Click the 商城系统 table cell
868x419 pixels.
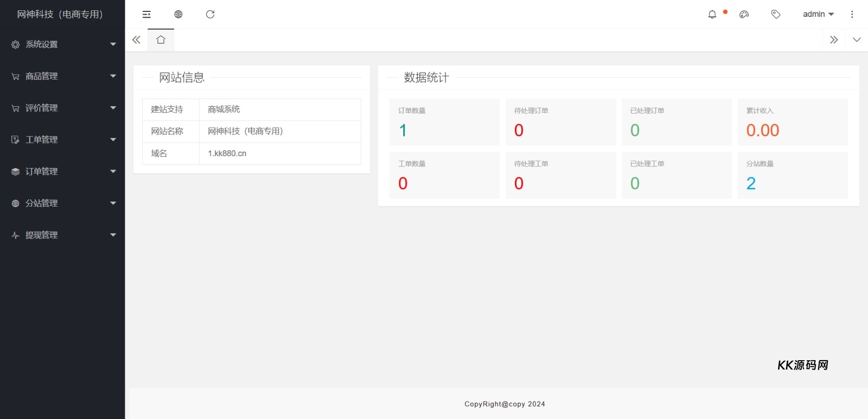click(x=280, y=110)
